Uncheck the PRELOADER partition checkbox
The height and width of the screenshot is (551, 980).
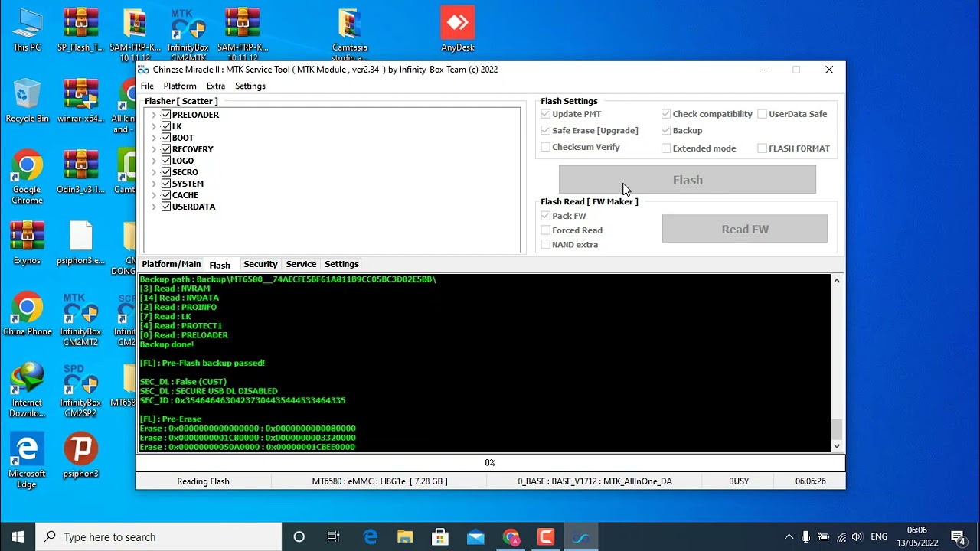click(x=166, y=115)
